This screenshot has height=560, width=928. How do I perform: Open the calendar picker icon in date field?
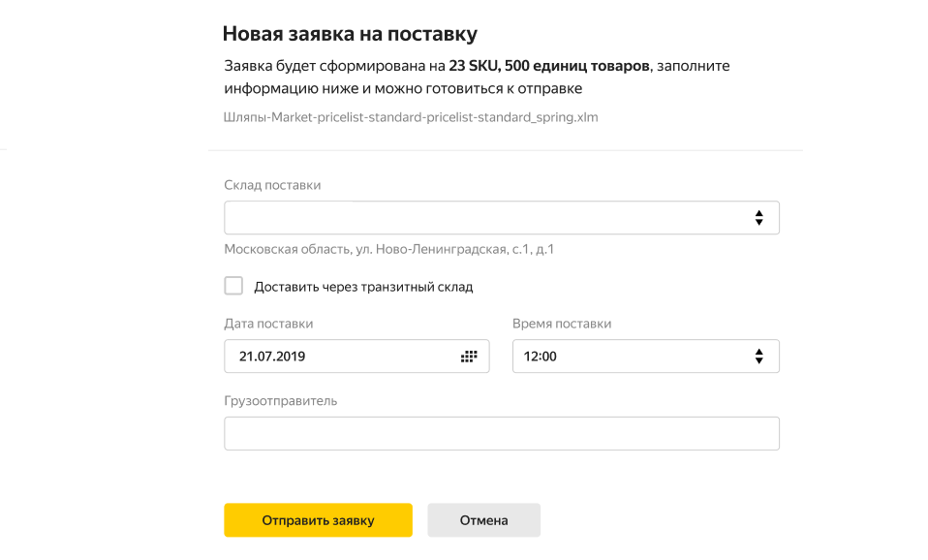pos(469,357)
